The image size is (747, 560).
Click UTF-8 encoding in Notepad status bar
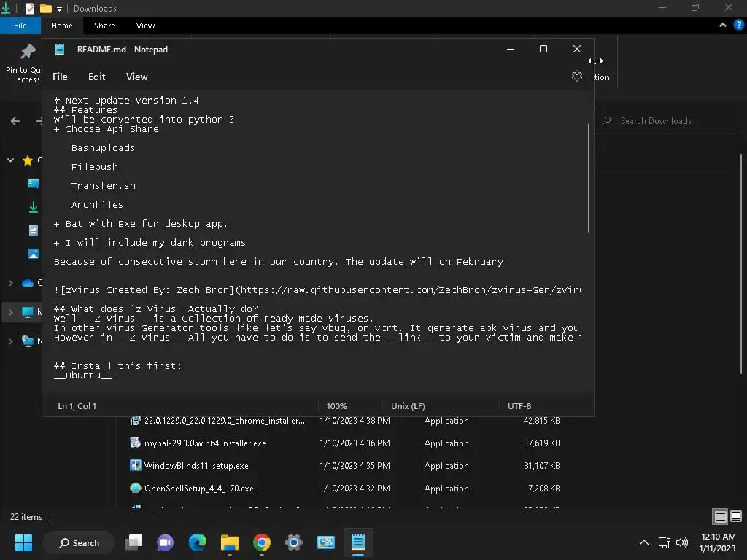519,406
